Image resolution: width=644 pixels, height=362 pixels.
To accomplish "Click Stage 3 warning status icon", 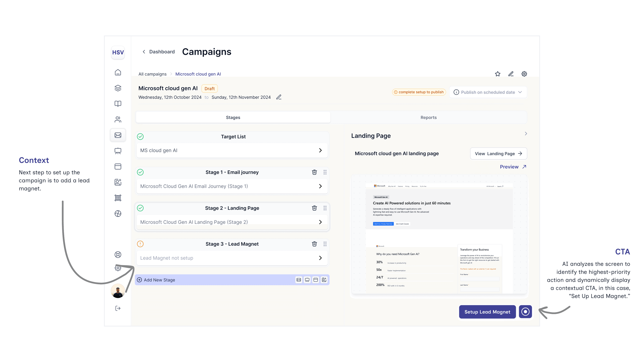I will pyautogui.click(x=140, y=244).
